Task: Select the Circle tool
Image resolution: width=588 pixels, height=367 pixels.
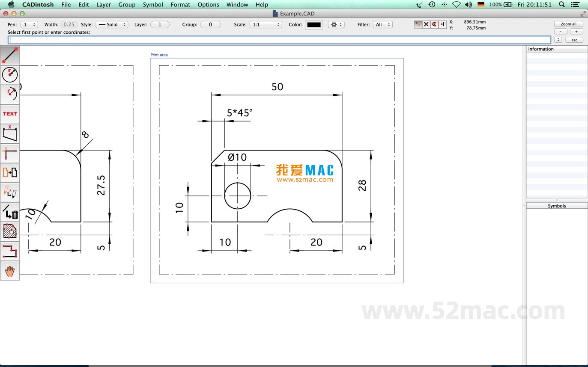Action: click(x=10, y=74)
